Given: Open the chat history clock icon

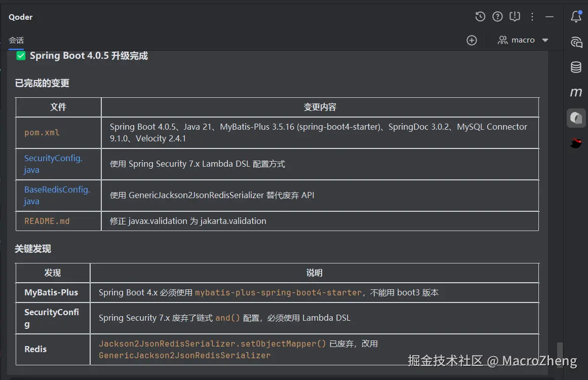Looking at the screenshot, I should (480, 17).
